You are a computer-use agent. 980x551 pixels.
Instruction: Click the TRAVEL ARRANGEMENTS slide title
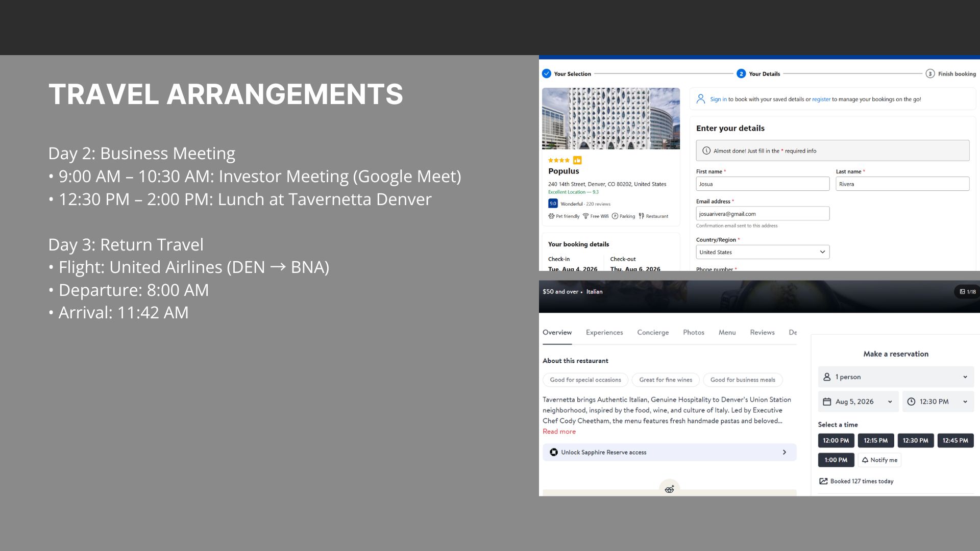[226, 94]
